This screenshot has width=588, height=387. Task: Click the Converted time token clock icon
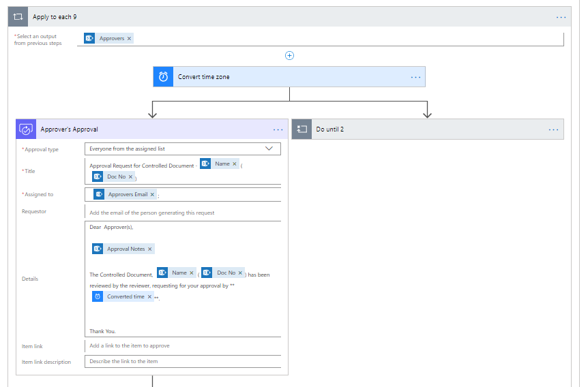pyautogui.click(x=98, y=296)
